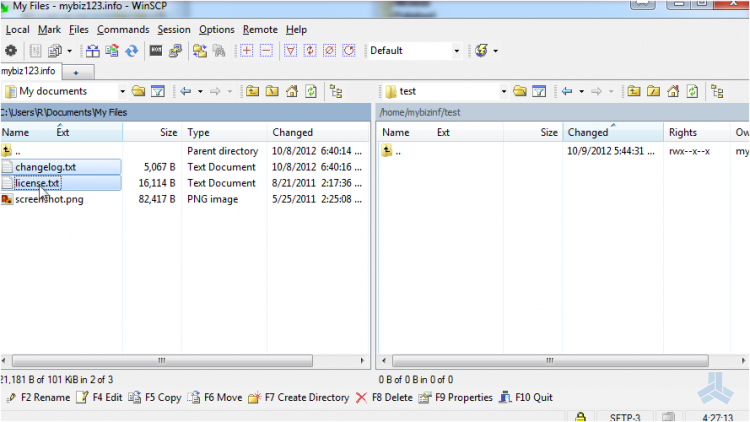This screenshot has width=750, height=422.
Task: Click F7 Create Directory button
Action: 299,398
